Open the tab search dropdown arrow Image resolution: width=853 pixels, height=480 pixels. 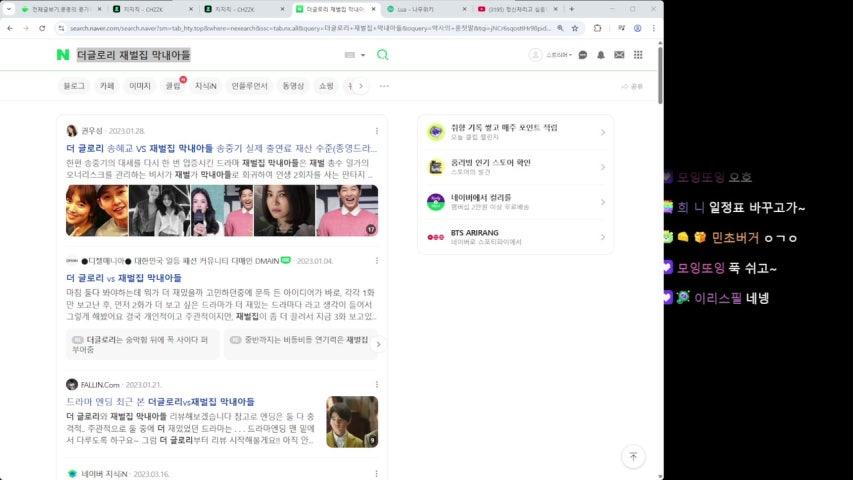click(x=8, y=9)
